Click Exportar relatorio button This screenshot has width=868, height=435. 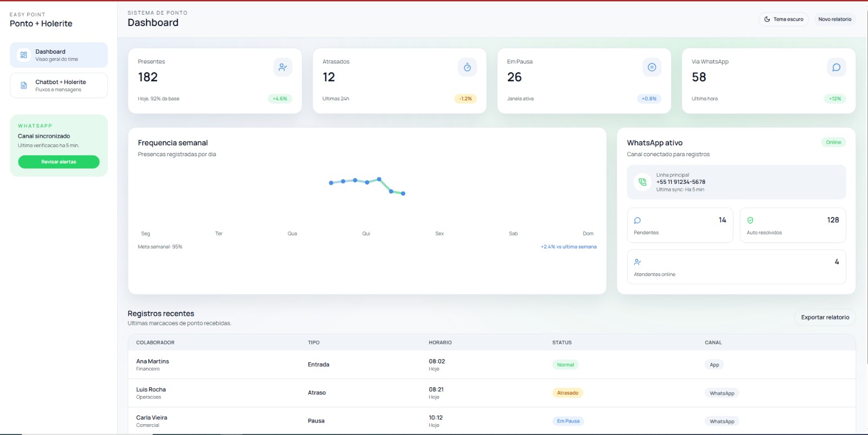coord(825,317)
